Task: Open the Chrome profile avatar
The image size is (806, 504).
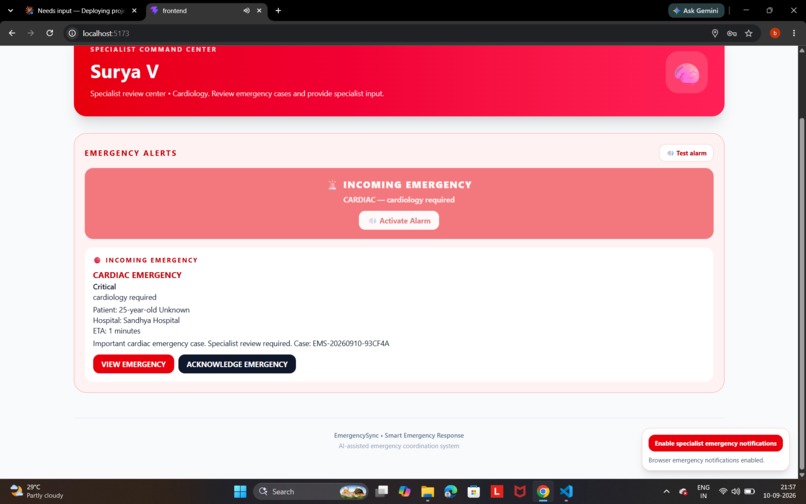Action: pos(775,33)
